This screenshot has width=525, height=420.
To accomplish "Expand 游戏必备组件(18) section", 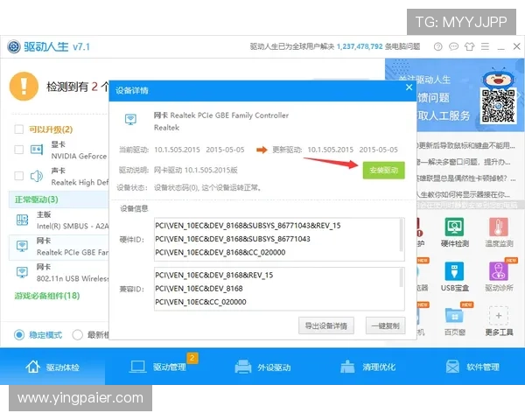I will point(47,296).
